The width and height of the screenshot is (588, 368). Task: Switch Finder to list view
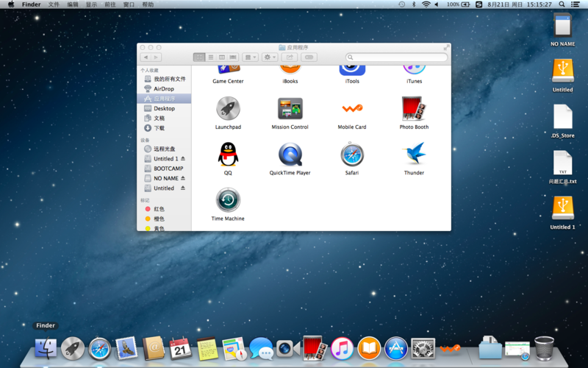(x=211, y=57)
